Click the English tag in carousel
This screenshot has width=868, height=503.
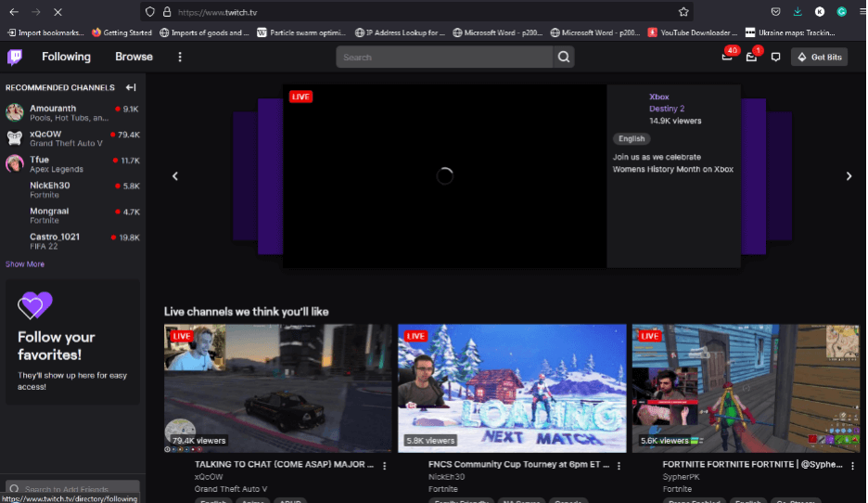click(632, 138)
